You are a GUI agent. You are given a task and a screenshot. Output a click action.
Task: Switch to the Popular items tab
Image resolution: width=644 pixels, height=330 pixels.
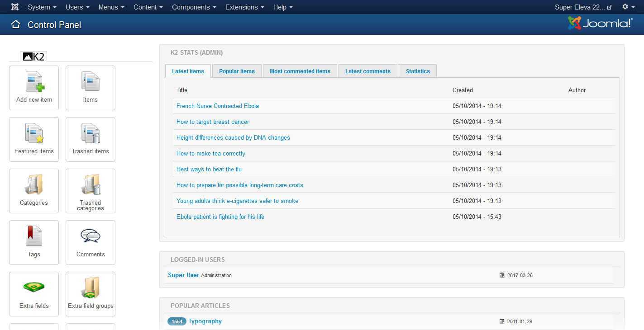coord(237,71)
